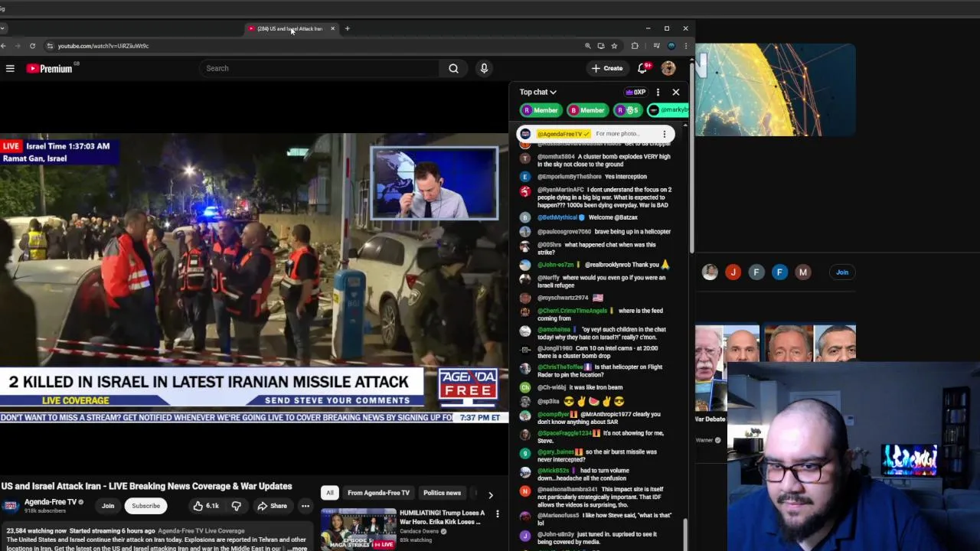
Task: Click the @BethMythical moderator username
Action: [558, 217]
